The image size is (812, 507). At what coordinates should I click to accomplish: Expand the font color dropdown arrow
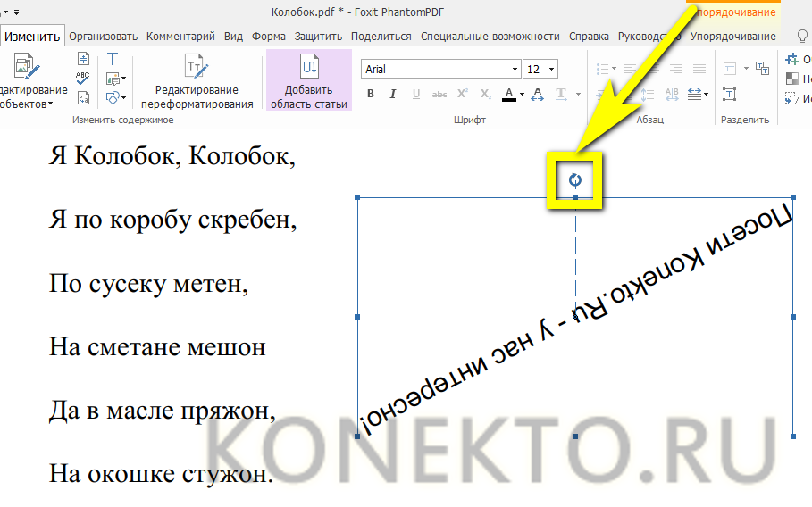coord(522,95)
